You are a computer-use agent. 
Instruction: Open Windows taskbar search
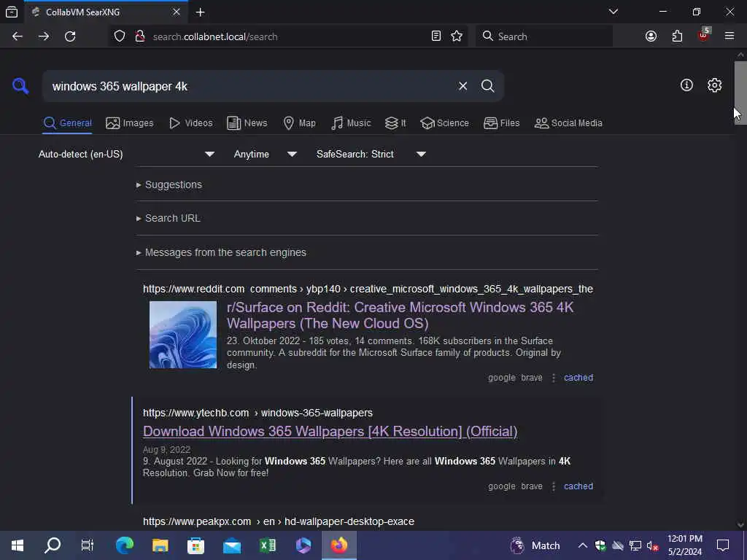point(53,545)
